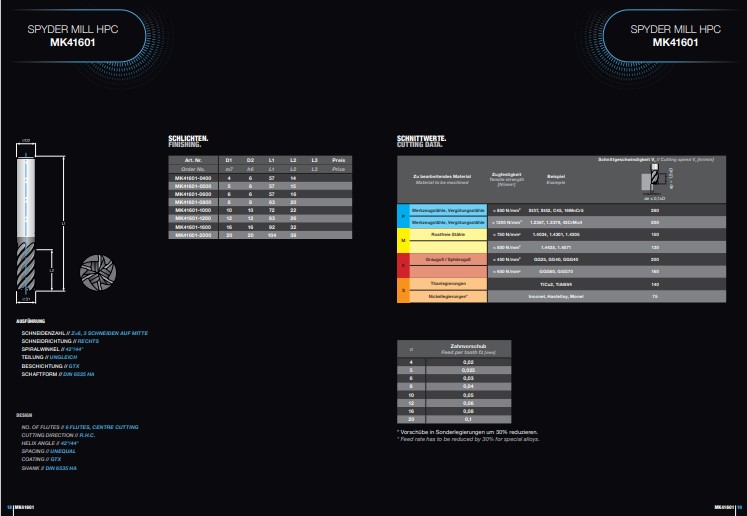This screenshot has height=516, width=747.
Task: Click the Art. Nr. column header
Action: 193,160
